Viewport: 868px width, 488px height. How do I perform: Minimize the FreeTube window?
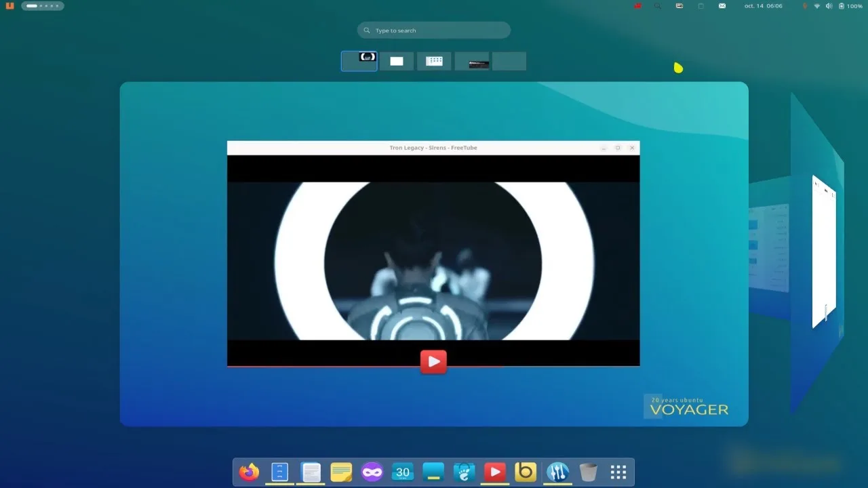pyautogui.click(x=604, y=148)
